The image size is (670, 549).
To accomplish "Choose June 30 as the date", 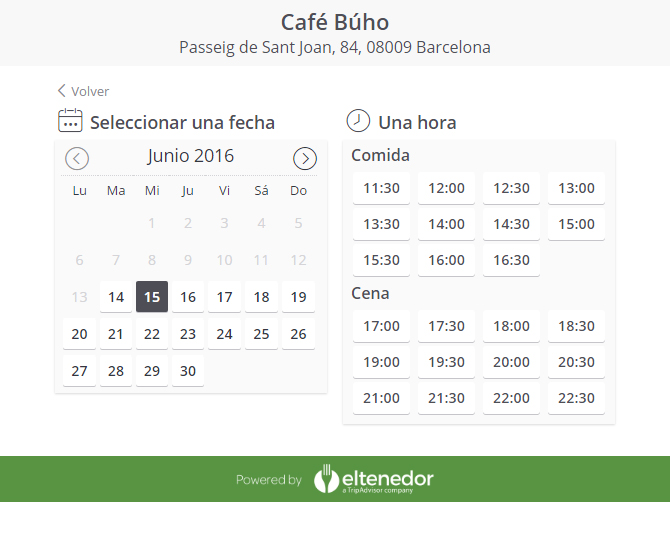I will point(188,371).
